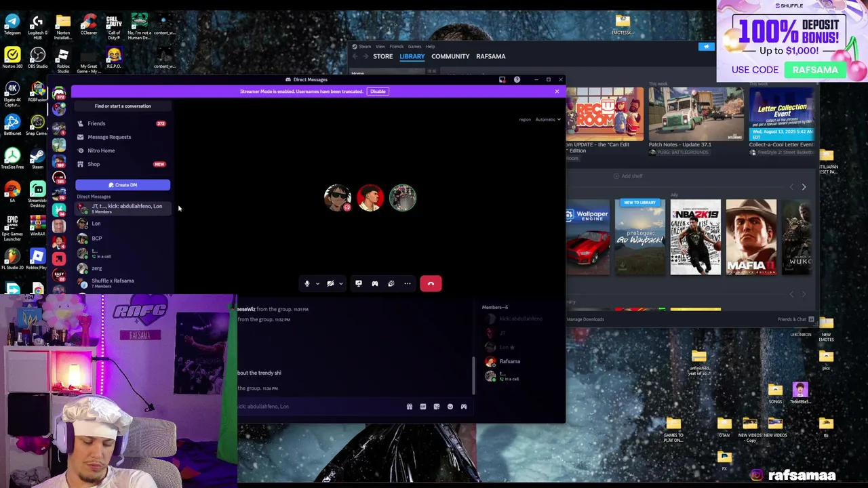868x488 pixels.
Task: Switch to Steam LIBRARY tab
Action: (412, 56)
